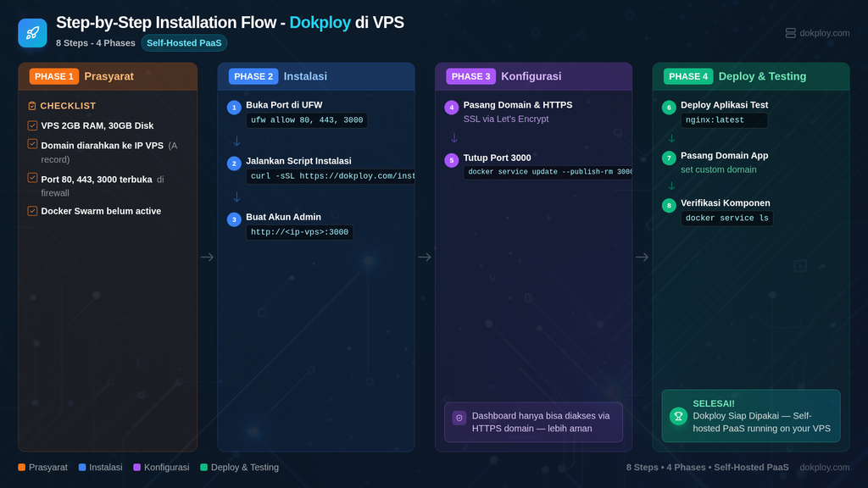The width and height of the screenshot is (868, 488).
Task: Click the docker service update command box
Action: pos(548,172)
